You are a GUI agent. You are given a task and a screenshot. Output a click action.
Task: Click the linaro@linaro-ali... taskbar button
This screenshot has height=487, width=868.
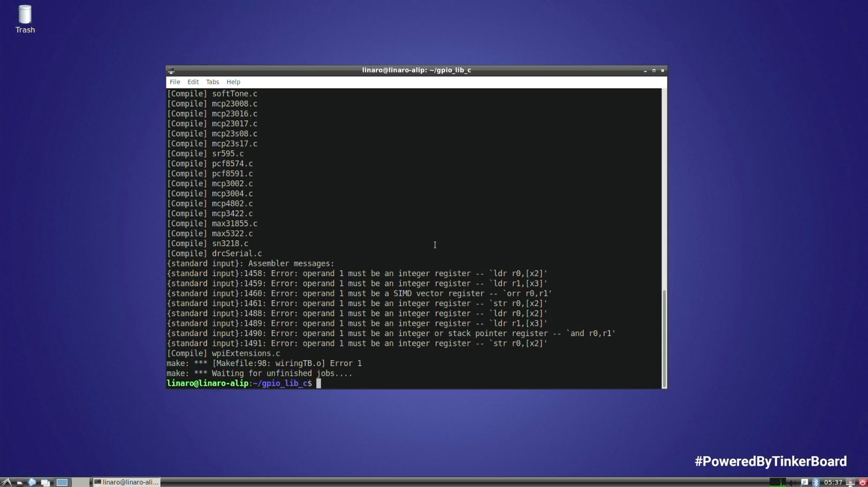point(127,482)
